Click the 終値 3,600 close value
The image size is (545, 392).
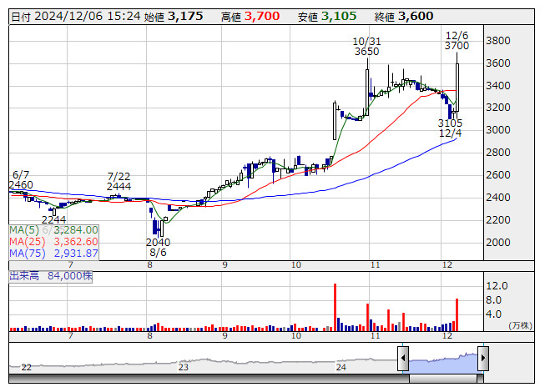(404, 17)
